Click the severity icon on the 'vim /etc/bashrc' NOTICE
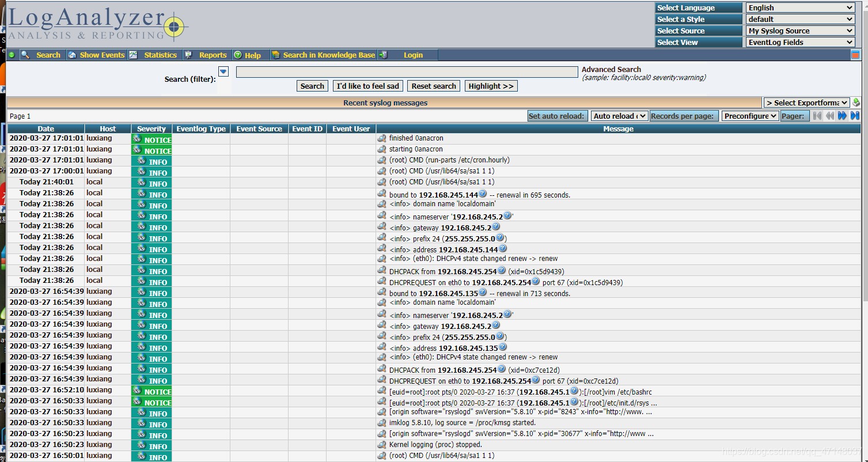Image resolution: width=868 pixels, height=462 pixels. click(137, 391)
